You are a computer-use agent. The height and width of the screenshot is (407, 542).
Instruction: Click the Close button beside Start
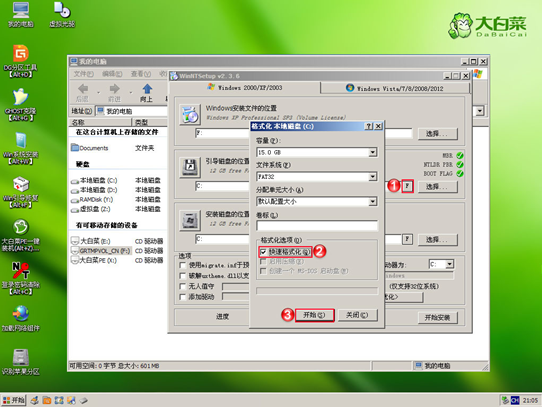point(357,315)
